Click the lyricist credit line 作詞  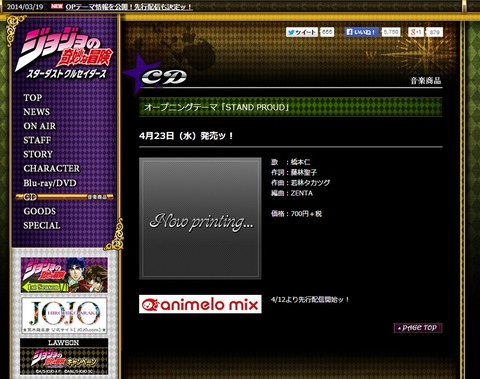pos(294,172)
